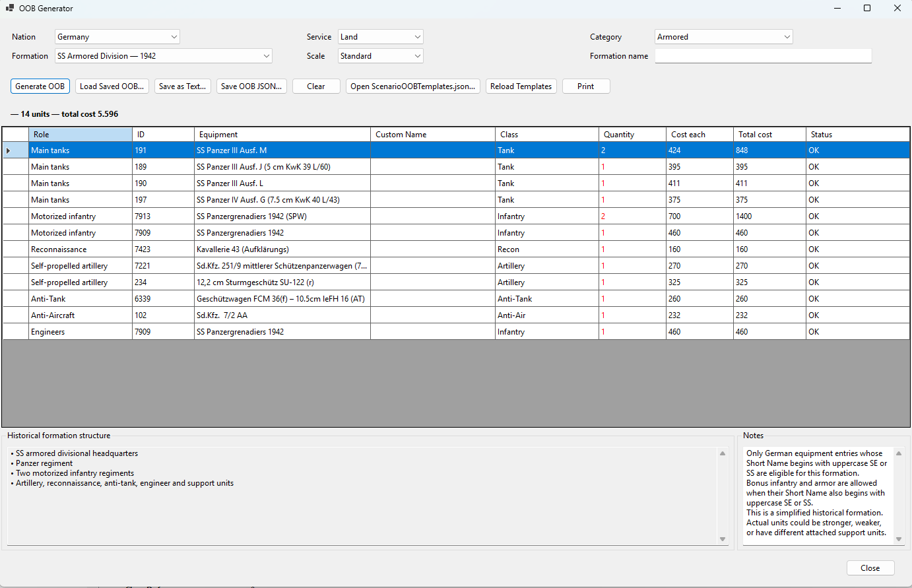This screenshot has width=912, height=588.
Task: Open the Service dropdown set to Land
Action: [x=381, y=37]
